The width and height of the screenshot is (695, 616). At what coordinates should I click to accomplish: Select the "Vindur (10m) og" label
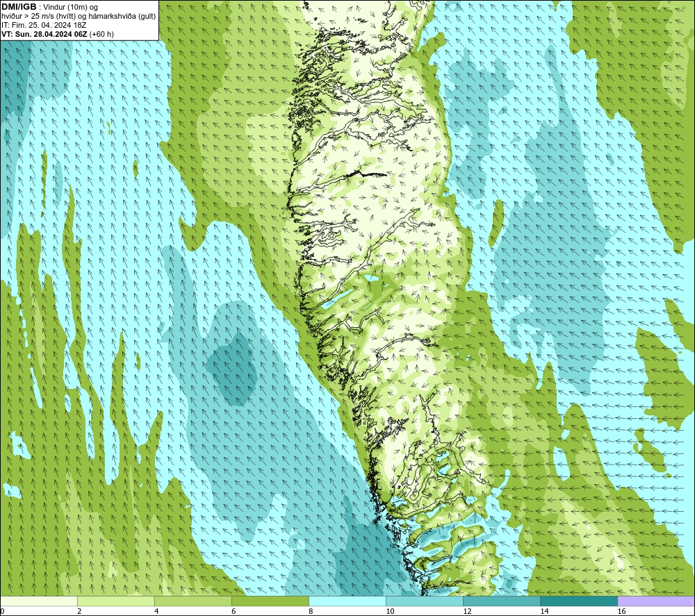[x=70, y=8]
